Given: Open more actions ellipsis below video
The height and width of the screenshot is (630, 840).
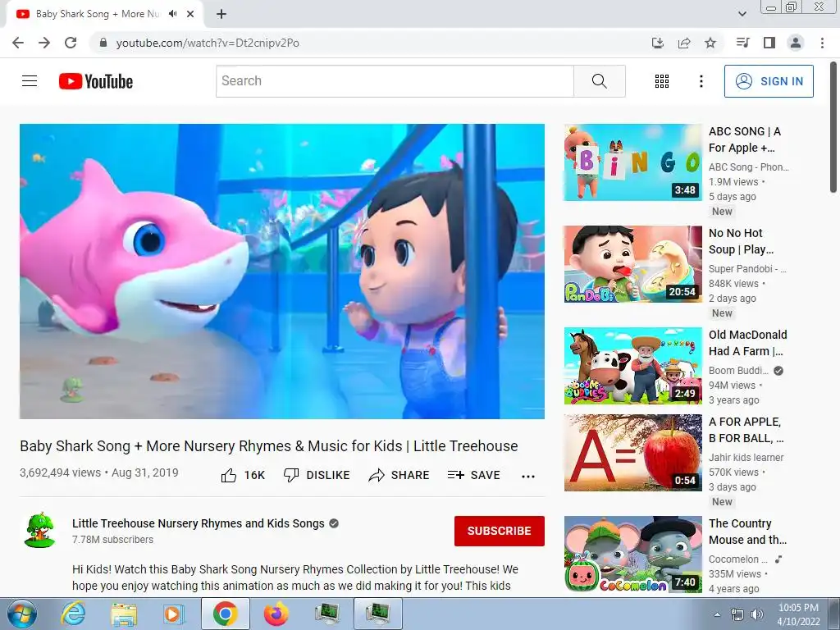Looking at the screenshot, I should tap(528, 477).
